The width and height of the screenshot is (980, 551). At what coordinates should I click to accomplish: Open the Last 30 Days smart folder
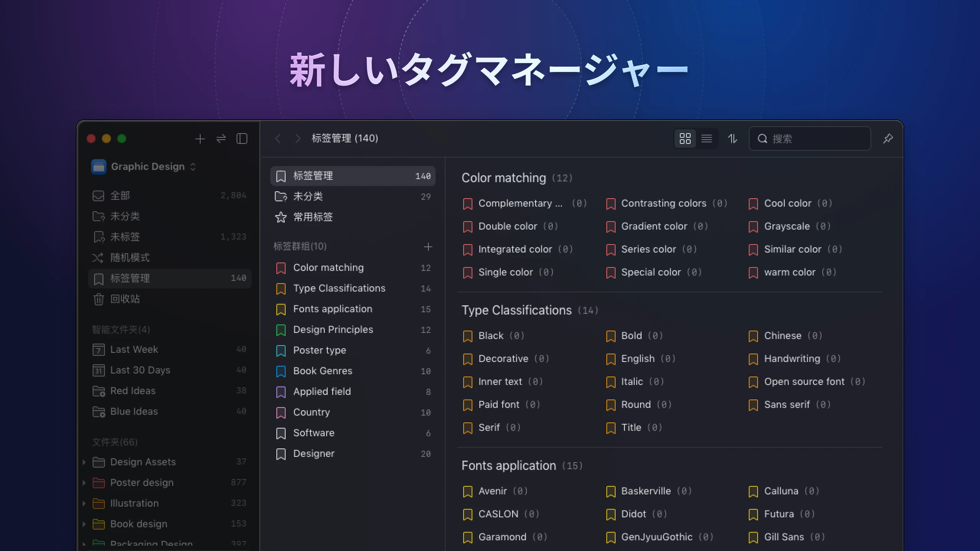point(170,370)
